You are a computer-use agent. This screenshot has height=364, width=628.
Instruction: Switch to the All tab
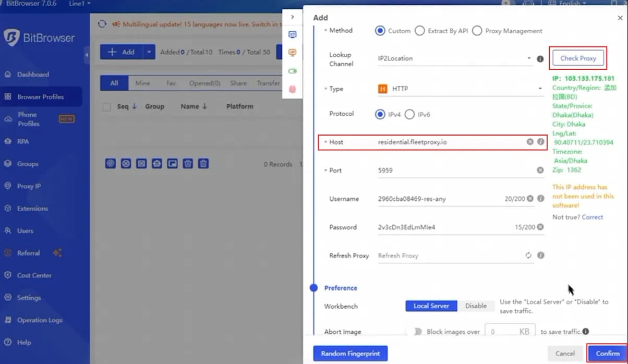114,83
